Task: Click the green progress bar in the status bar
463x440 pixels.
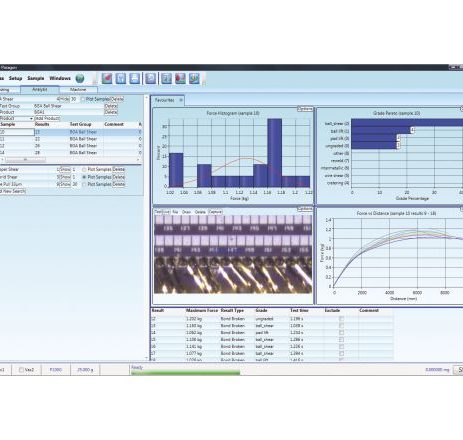Action: click(x=185, y=372)
